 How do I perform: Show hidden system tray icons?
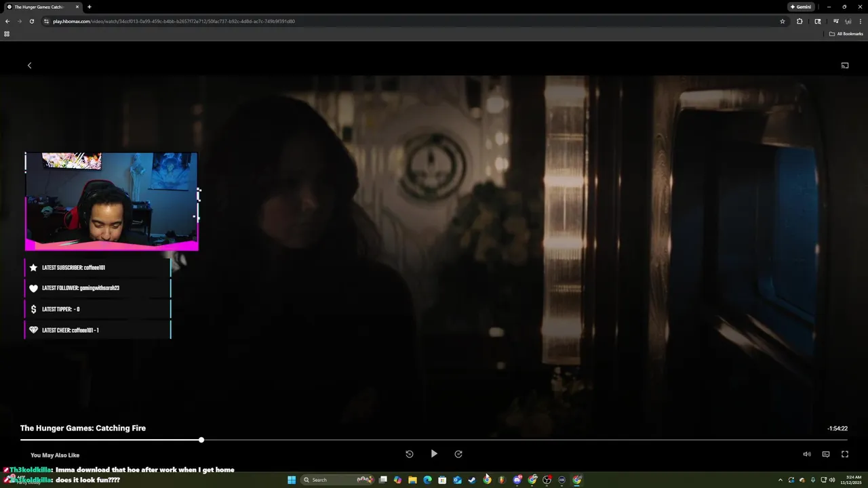click(781, 480)
